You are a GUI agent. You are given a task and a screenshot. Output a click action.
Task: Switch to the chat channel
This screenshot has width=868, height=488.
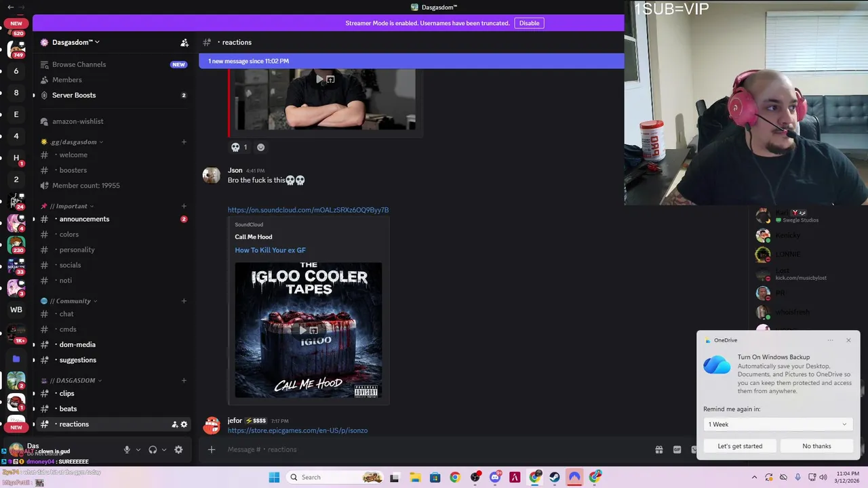113,314
